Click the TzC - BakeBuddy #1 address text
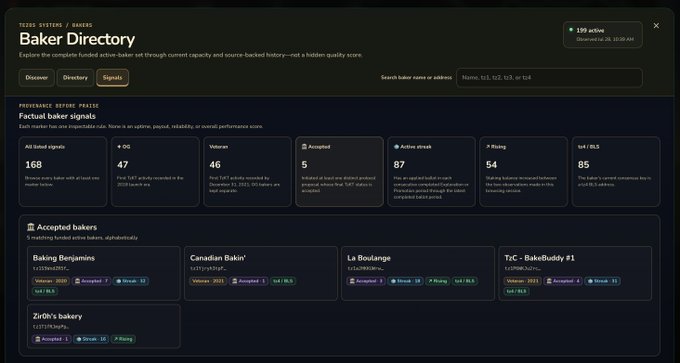This screenshot has height=363, width=680. point(522,268)
